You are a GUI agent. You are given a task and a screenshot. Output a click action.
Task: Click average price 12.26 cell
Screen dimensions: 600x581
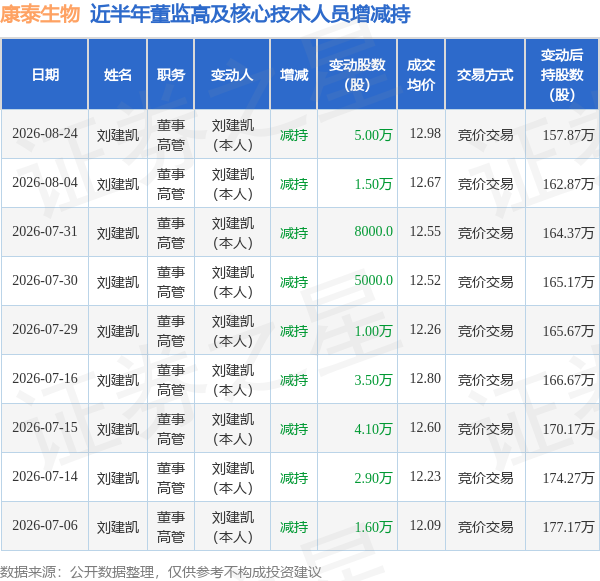coord(425,330)
